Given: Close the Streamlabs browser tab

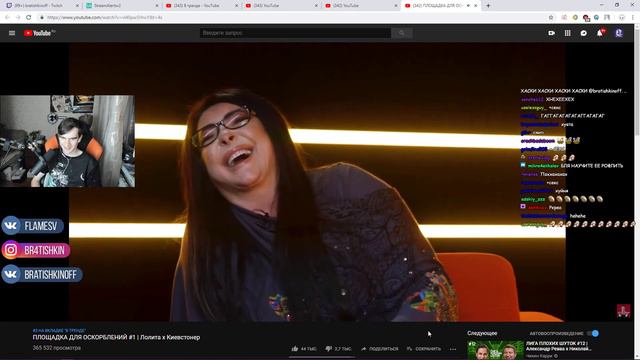Looking at the screenshot, I should 157,6.
